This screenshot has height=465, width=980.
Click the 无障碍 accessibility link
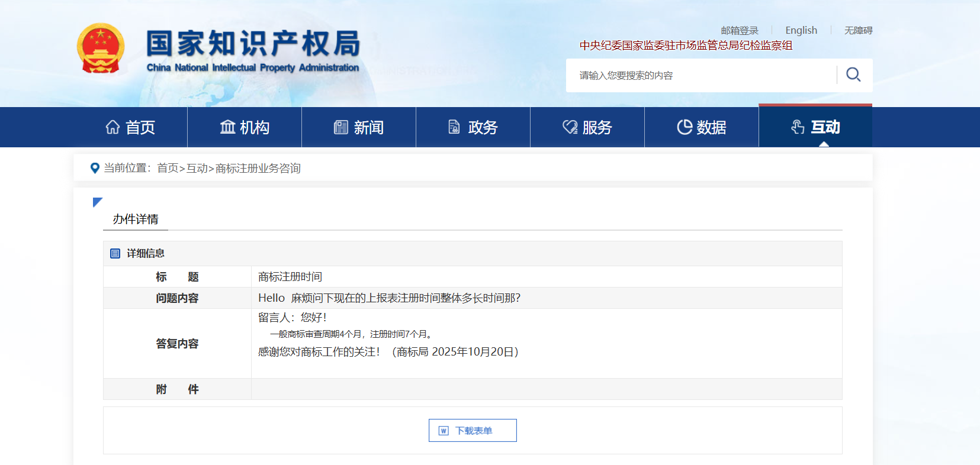tap(858, 31)
